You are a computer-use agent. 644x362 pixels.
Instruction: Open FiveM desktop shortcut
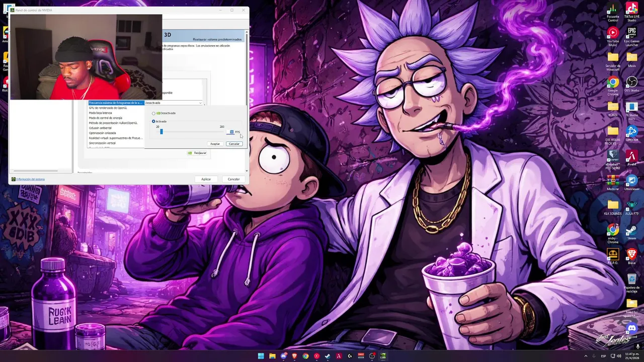point(631,158)
